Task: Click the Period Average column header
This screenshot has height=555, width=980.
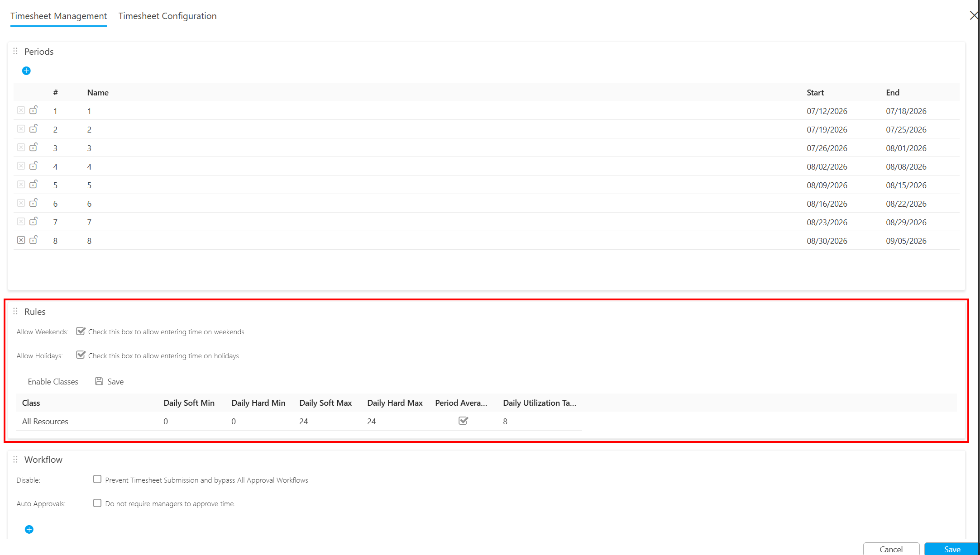Action: click(461, 403)
